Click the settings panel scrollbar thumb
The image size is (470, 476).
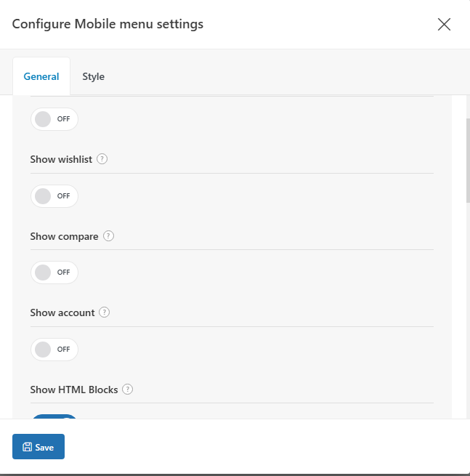click(x=468, y=161)
